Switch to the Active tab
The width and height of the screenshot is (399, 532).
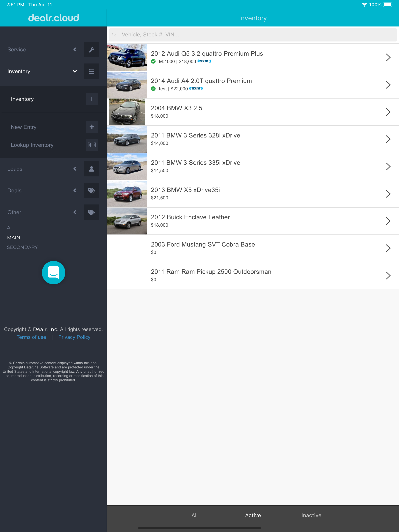(253, 515)
